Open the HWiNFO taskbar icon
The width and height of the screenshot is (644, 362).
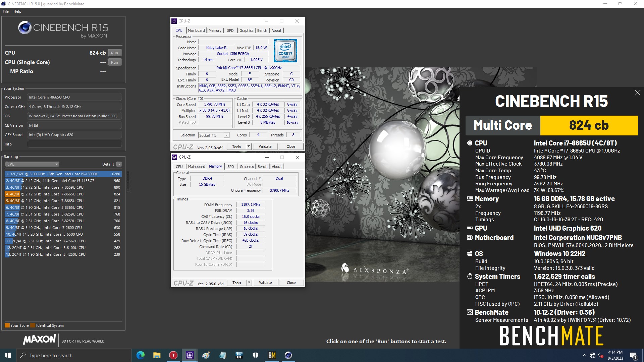(x=239, y=355)
